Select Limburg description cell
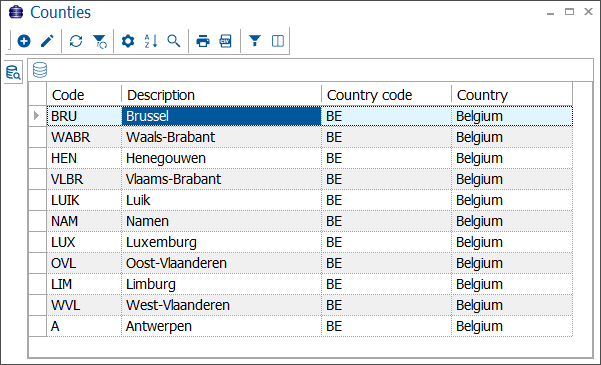This screenshot has height=365, width=601. click(221, 284)
